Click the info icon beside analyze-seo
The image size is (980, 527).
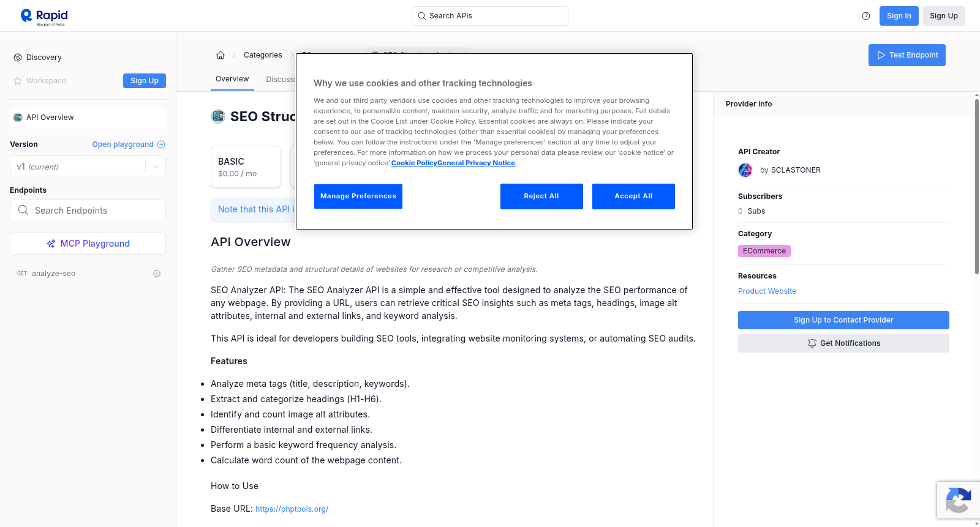157,274
